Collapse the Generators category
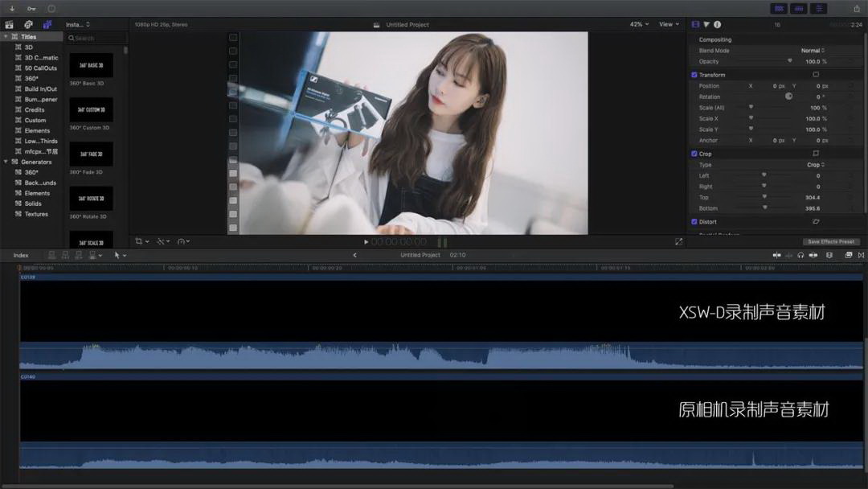This screenshot has height=489, width=868. coord(6,162)
